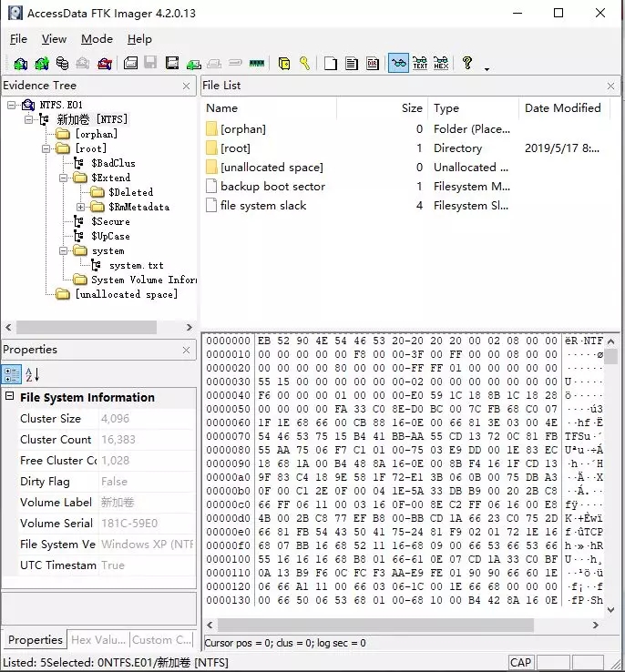Click the Add Evidence Item toolbar icon
This screenshot has height=672, width=625.
point(20,64)
